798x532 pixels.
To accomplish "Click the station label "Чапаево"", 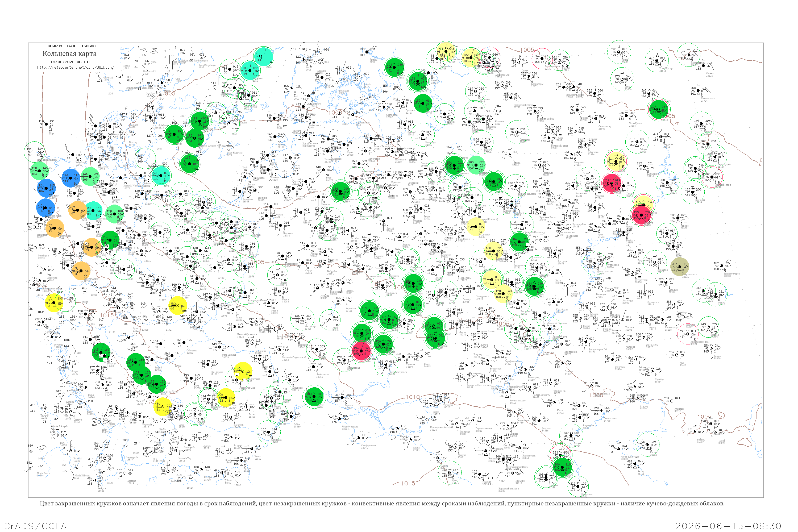I will [630, 347].
